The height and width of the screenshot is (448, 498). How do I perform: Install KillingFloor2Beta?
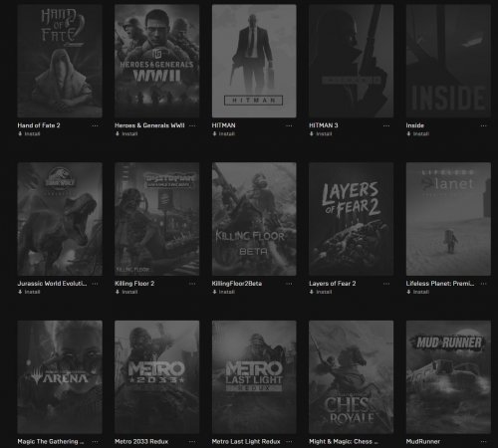(x=223, y=292)
